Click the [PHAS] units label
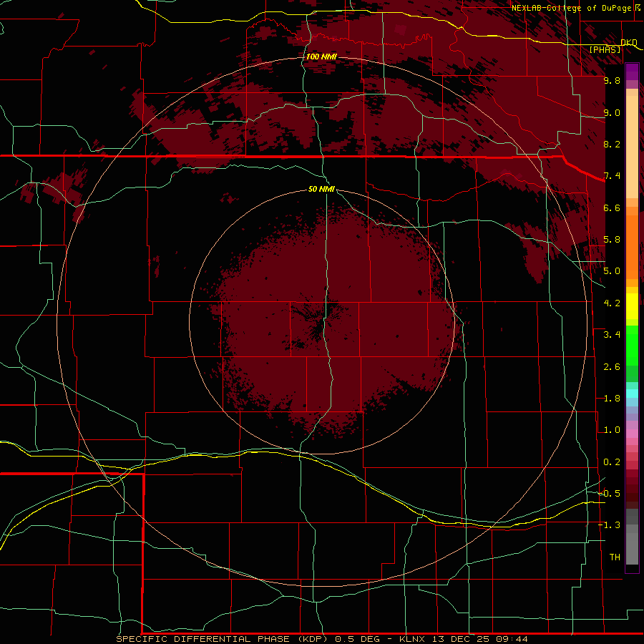644x644 pixels. click(605, 49)
